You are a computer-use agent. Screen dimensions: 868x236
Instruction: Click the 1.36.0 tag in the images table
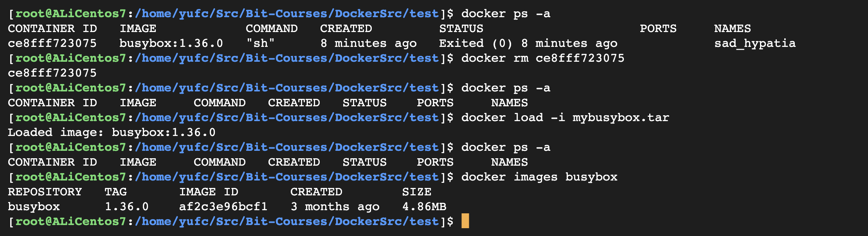click(126, 207)
